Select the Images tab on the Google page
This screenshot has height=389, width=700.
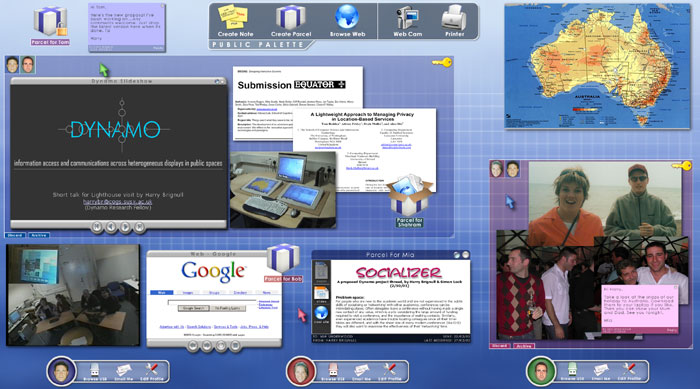[x=188, y=293]
